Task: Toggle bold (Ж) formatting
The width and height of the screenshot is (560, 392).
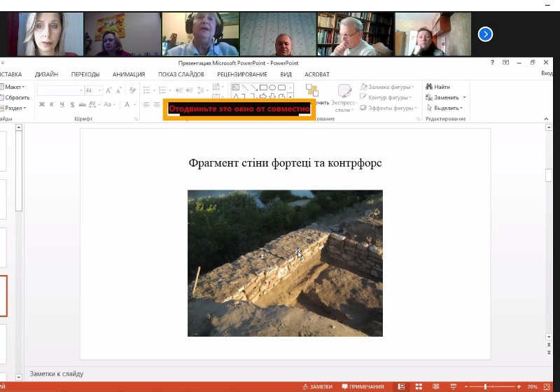Action: click(42, 105)
